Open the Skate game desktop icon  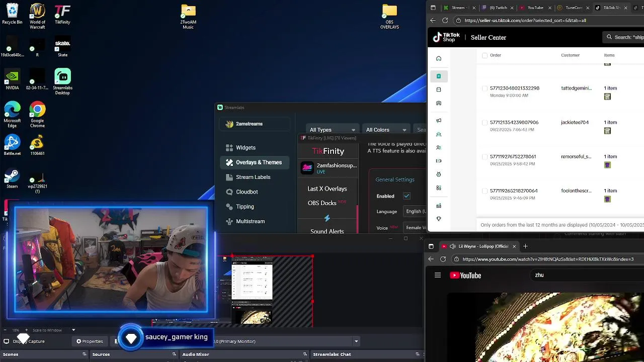62,46
